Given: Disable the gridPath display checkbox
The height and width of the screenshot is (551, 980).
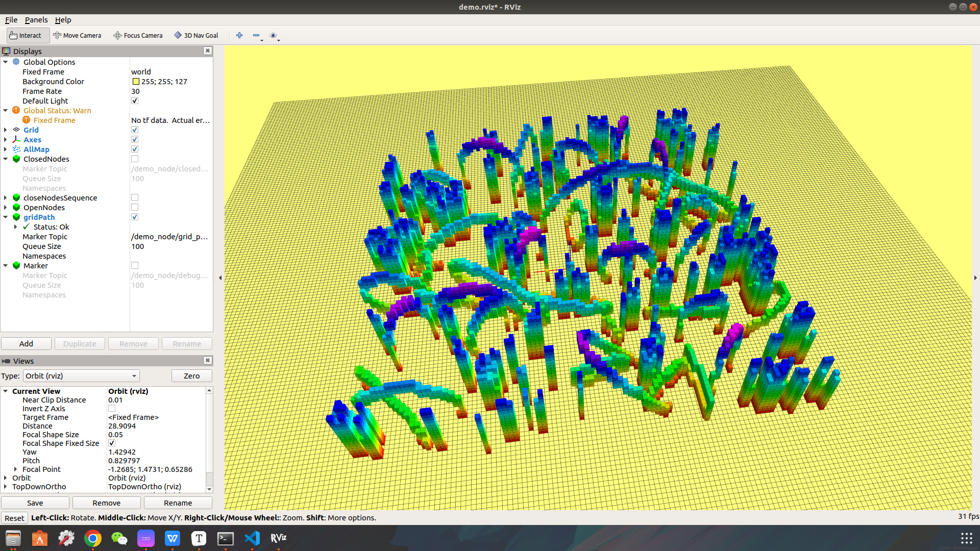Looking at the screenshot, I should (x=135, y=217).
